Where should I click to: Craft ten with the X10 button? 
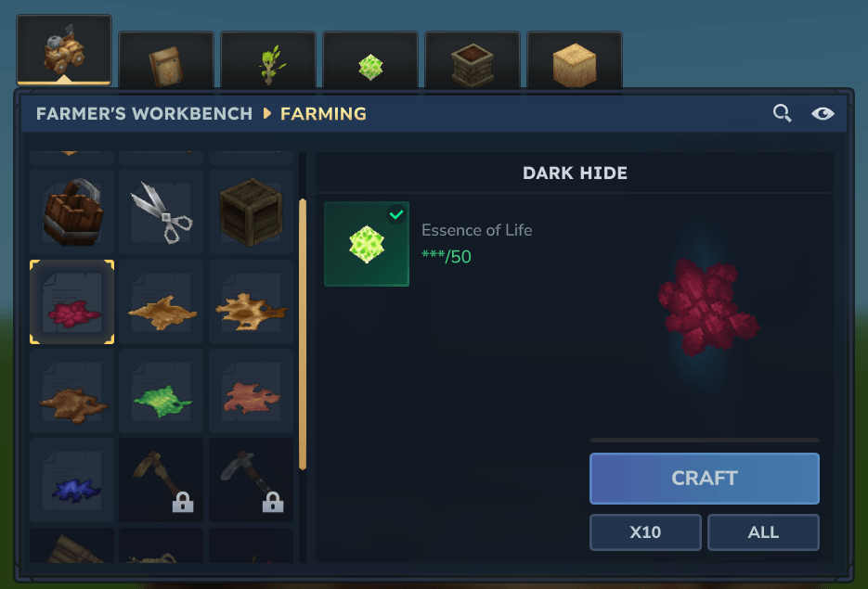click(x=645, y=532)
